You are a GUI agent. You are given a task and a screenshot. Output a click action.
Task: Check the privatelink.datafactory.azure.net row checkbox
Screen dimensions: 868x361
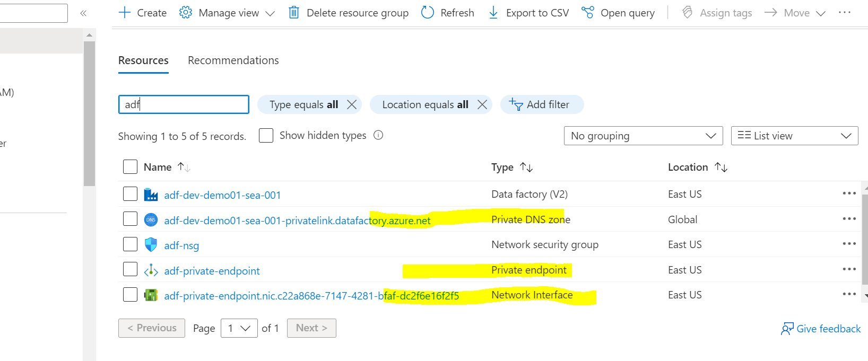tap(130, 219)
